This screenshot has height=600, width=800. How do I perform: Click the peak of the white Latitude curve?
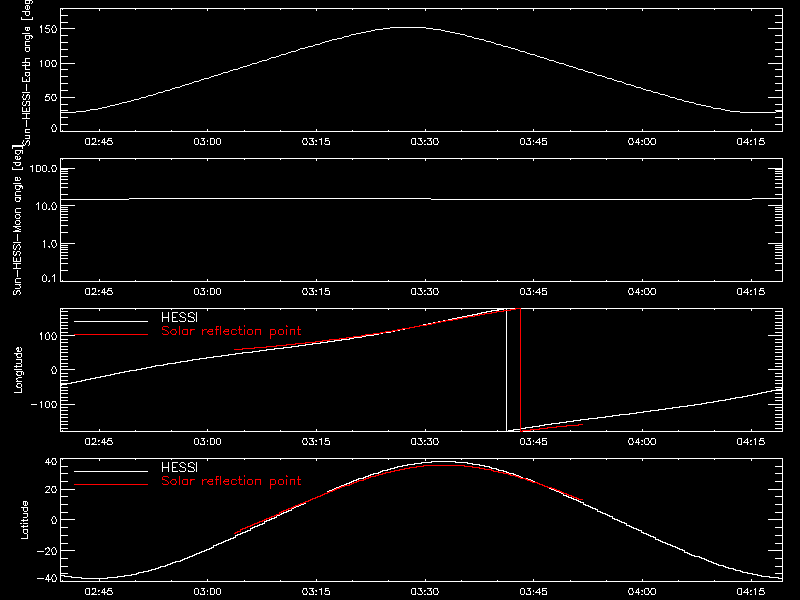pos(442,462)
